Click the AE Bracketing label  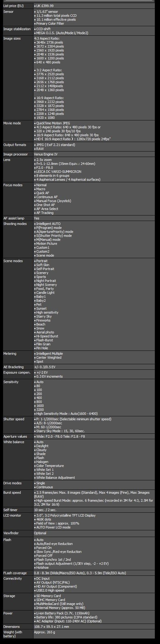(x=13, y=367)
